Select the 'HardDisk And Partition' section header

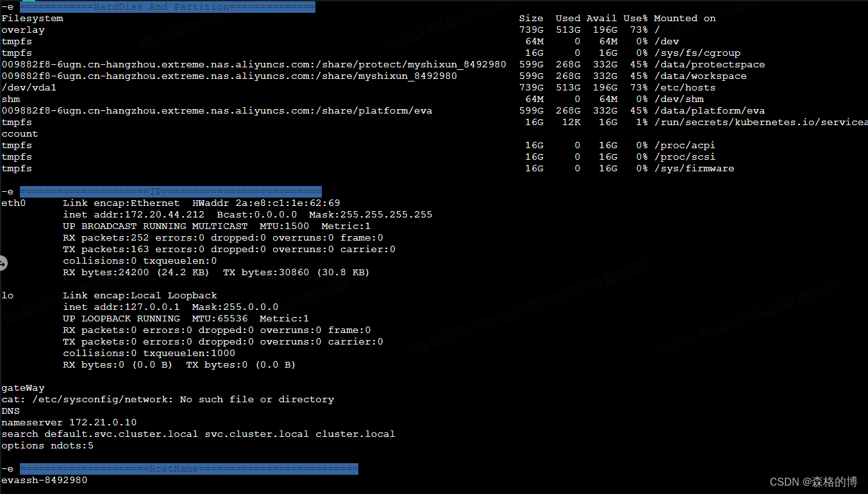pos(167,7)
